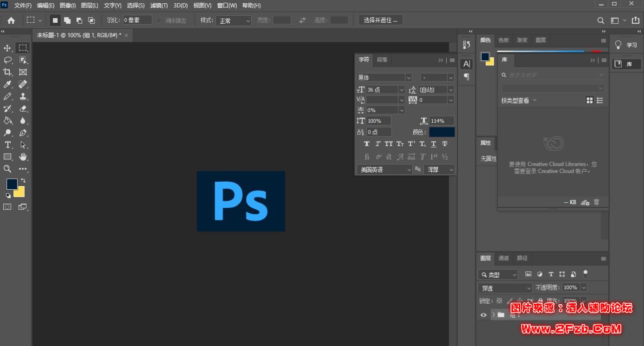Screen dimensions: 644x346
Task: Hide the 组 1 layer group
Action: 483,315
